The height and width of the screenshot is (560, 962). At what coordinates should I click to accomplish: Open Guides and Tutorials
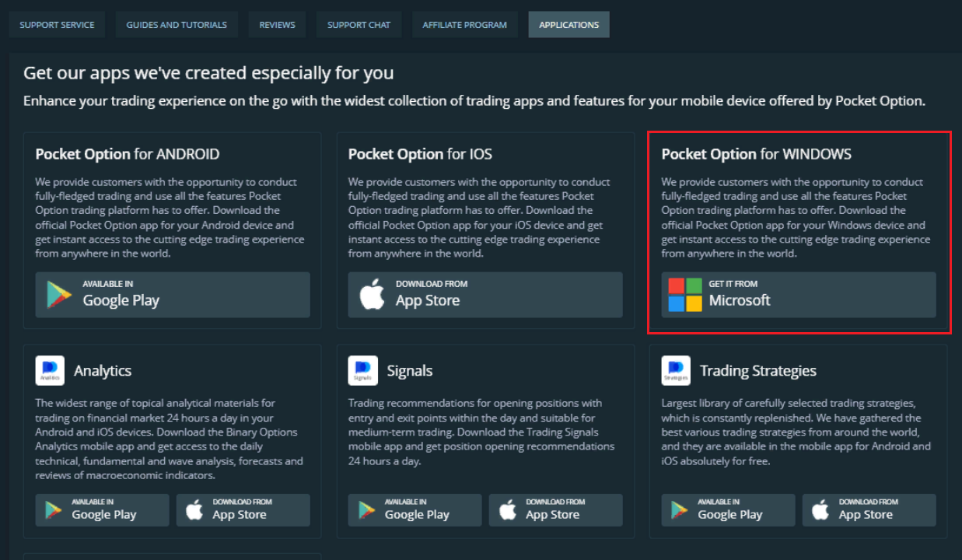click(177, 24)
